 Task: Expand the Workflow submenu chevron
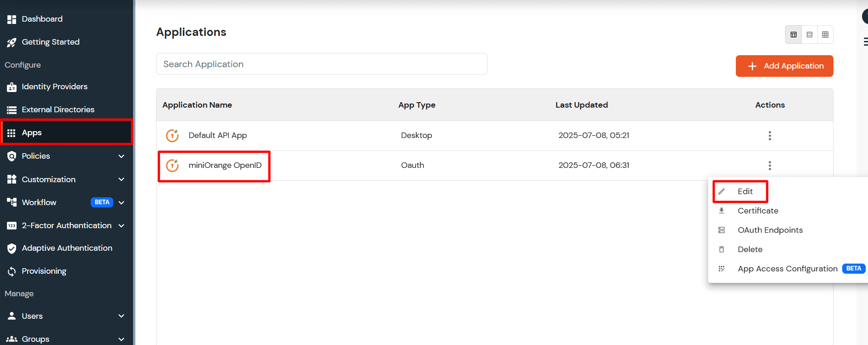pyautogui.click(x=122, y=202)
